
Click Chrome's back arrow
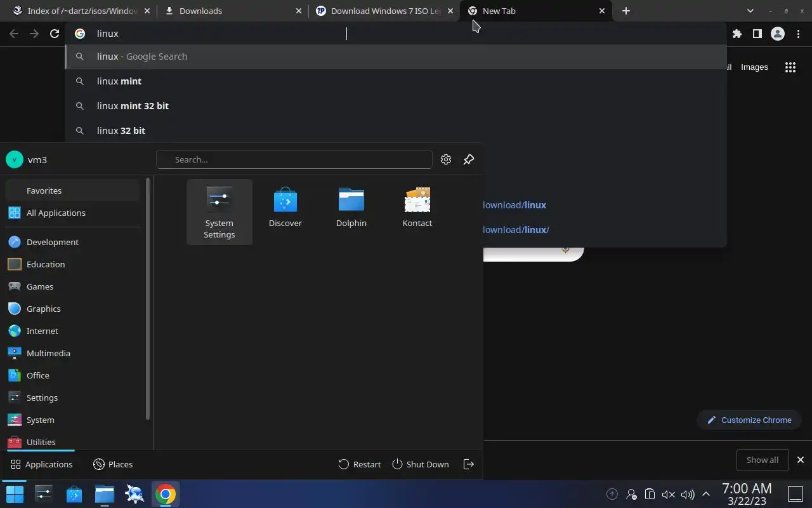coord(14,34)
